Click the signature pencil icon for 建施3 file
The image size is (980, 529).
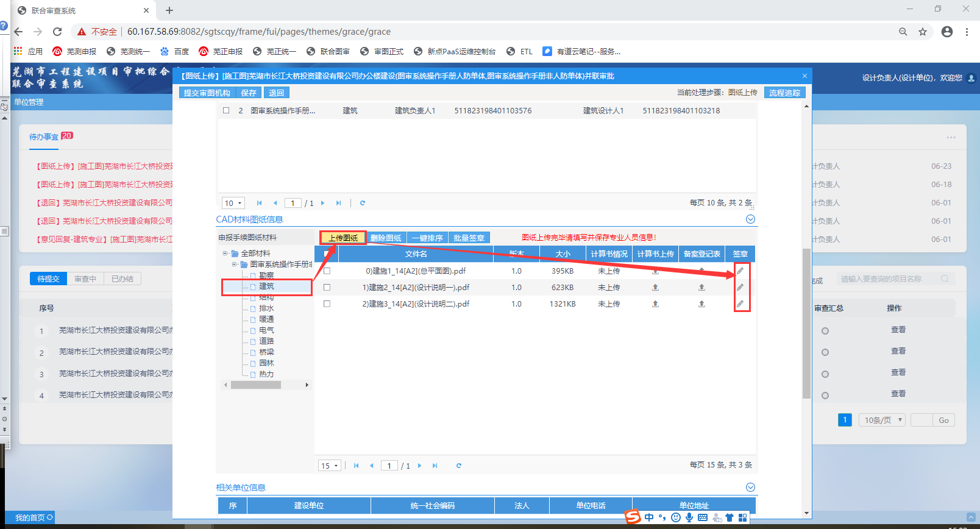[740, 304]
